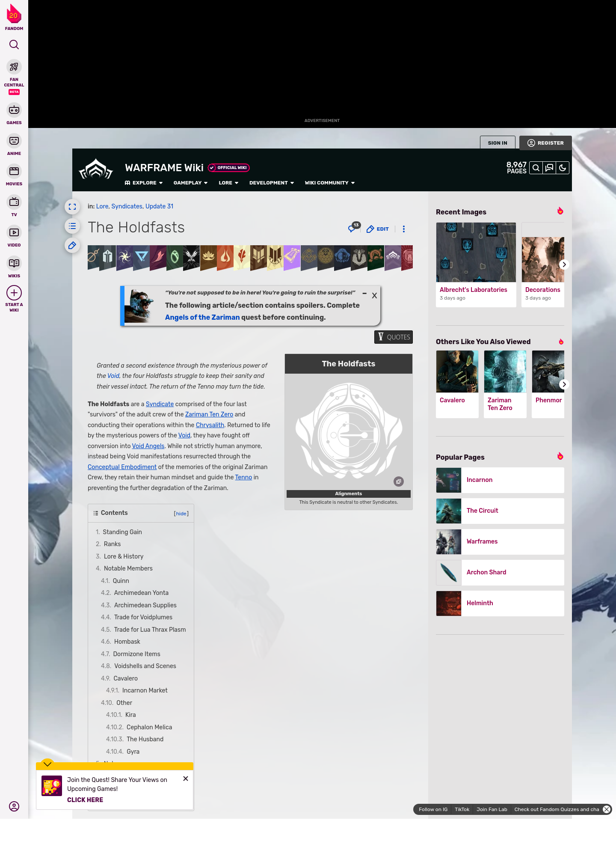Open Fandom search in left sidebar
This screenshot has width=616, height=856.
pyautogui.click(x=14, y=45)
